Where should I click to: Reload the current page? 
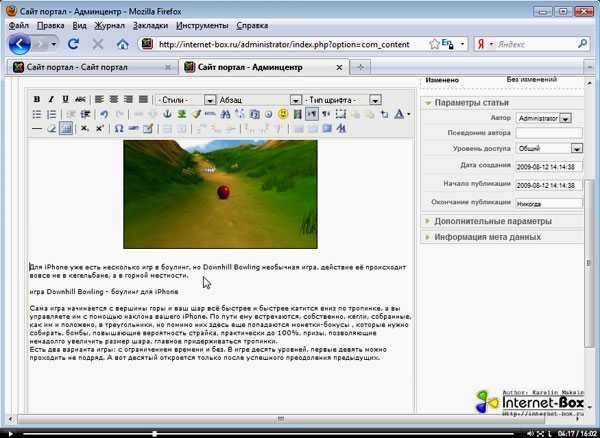point(73,44)
